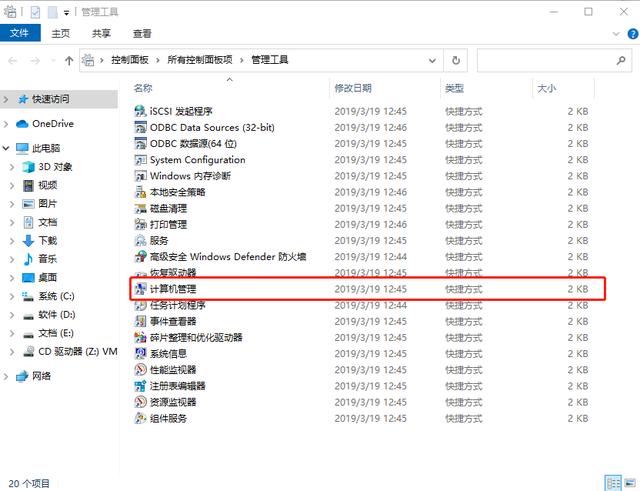This screenshot has height=491, width=640.
Task: Select the 性能监视器 icon
Action: pyautogui.click(x=140, y=370)
